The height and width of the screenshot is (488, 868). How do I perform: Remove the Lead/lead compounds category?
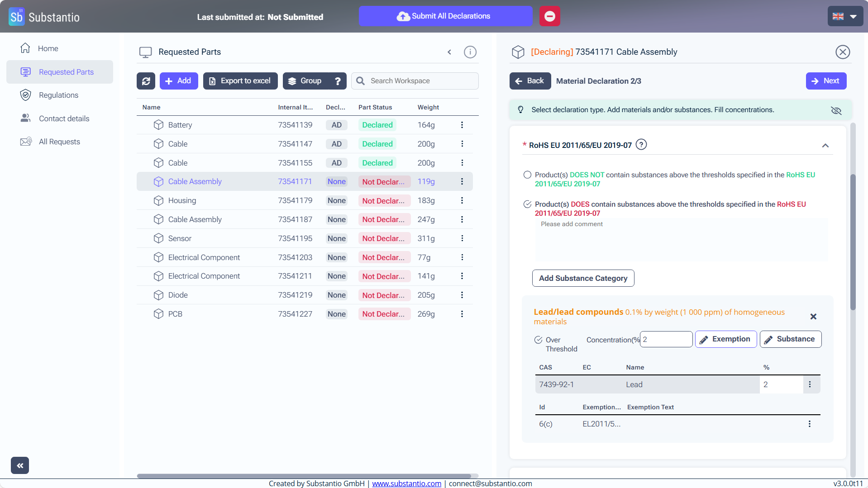tap(813, 317)
